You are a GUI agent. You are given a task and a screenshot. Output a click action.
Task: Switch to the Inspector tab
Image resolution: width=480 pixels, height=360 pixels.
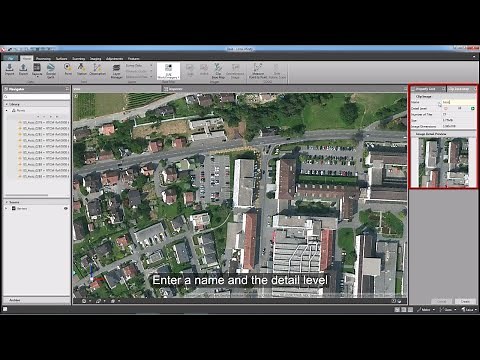[x=174, y=89]
